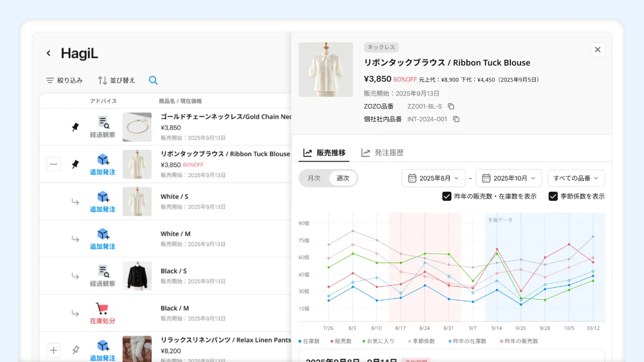
Task: Click 追加発注 icon in White / M row
Action: point(103,238)
